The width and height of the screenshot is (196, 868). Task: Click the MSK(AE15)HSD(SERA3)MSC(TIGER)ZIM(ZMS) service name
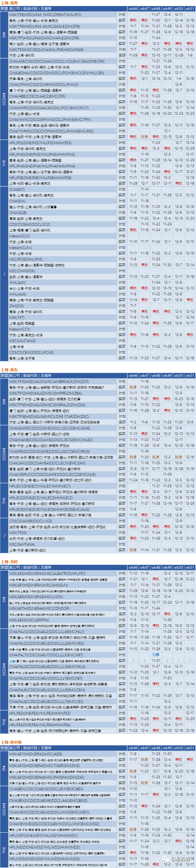pyautogui.click(x=44, y=766)
